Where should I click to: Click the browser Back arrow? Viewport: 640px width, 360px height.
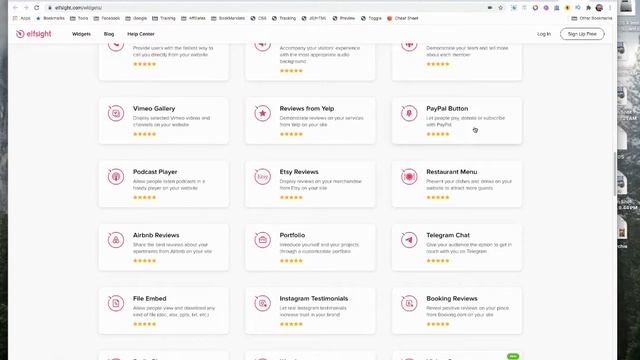(16, 8)
